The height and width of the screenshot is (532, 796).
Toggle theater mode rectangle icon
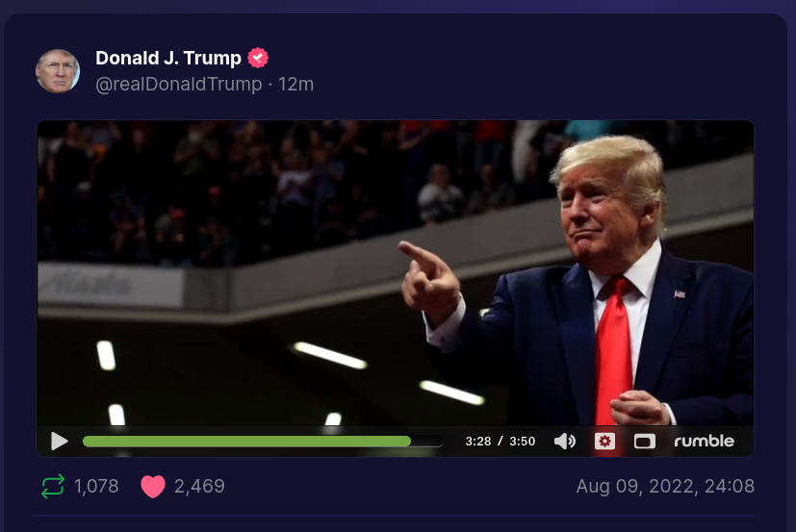coord(645,442)
